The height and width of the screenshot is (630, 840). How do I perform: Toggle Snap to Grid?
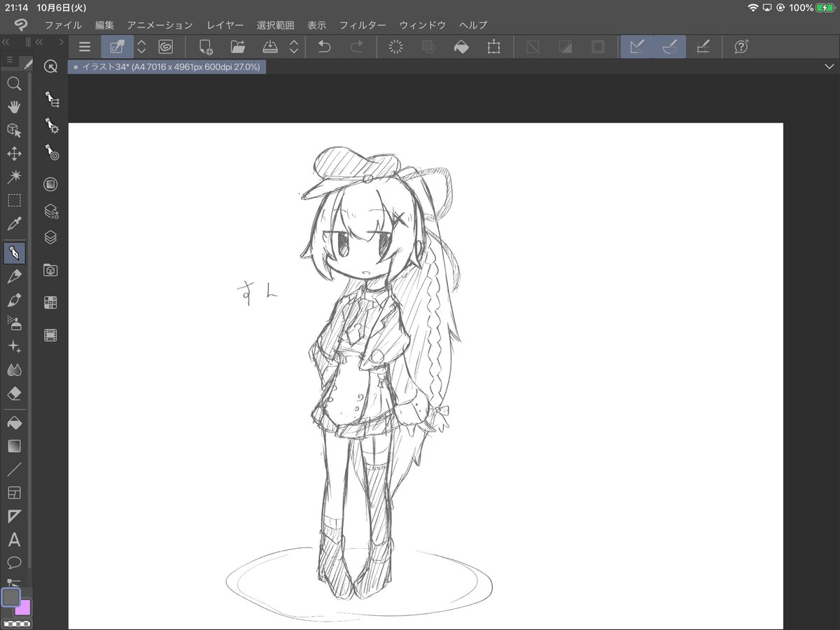tap(702, 47)
